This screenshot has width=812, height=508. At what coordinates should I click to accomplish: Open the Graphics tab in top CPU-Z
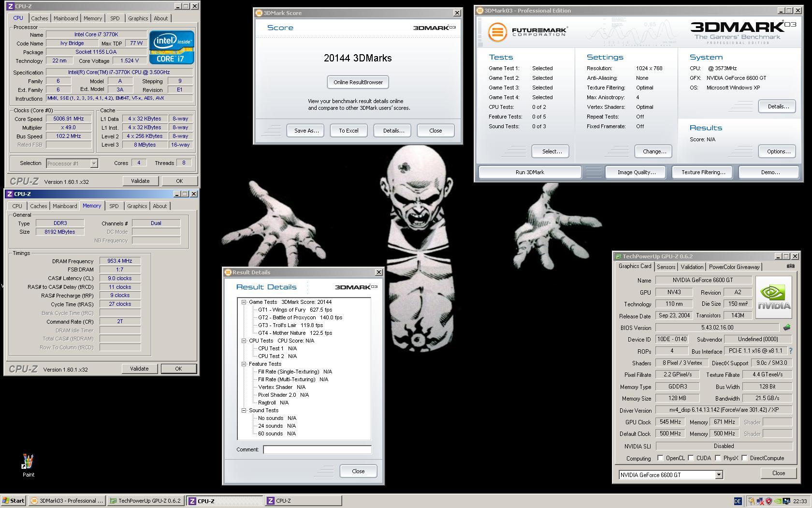tap(138, 18)
